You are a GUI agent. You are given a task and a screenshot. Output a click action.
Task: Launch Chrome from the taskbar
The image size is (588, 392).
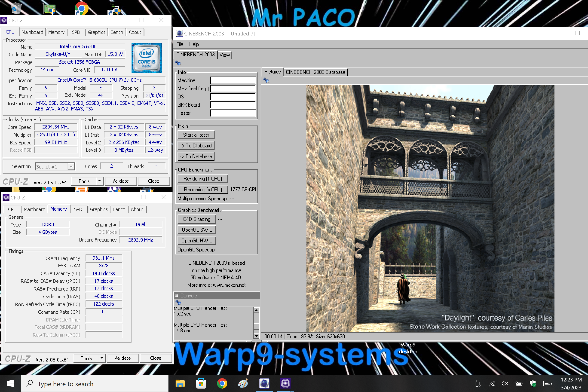(x=222, y=383)
